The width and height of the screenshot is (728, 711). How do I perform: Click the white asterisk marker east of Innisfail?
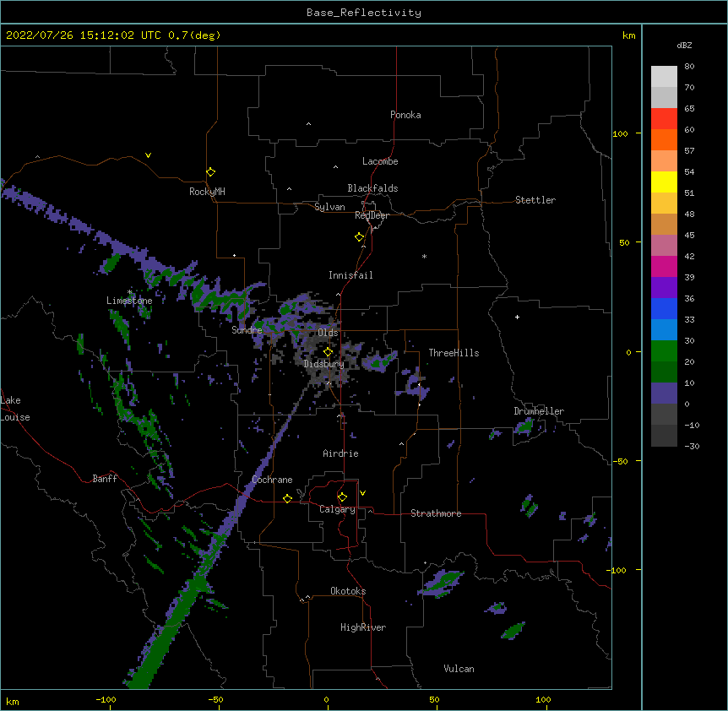tap(424, 256)
